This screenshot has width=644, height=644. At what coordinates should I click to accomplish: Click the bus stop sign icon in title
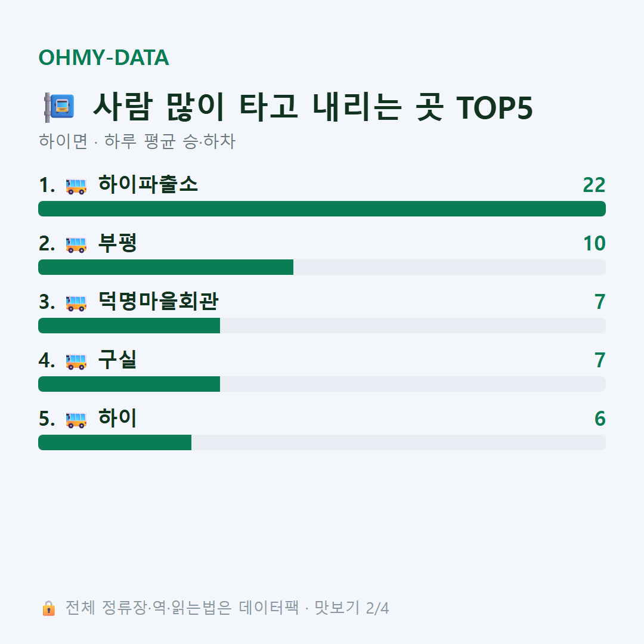[59, 107]
